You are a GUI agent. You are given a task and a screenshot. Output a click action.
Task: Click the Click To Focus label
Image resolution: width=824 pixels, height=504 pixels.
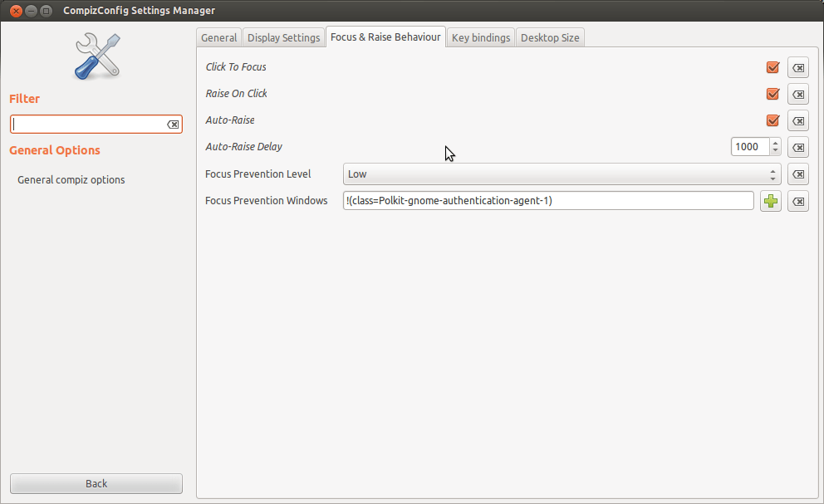236,66
